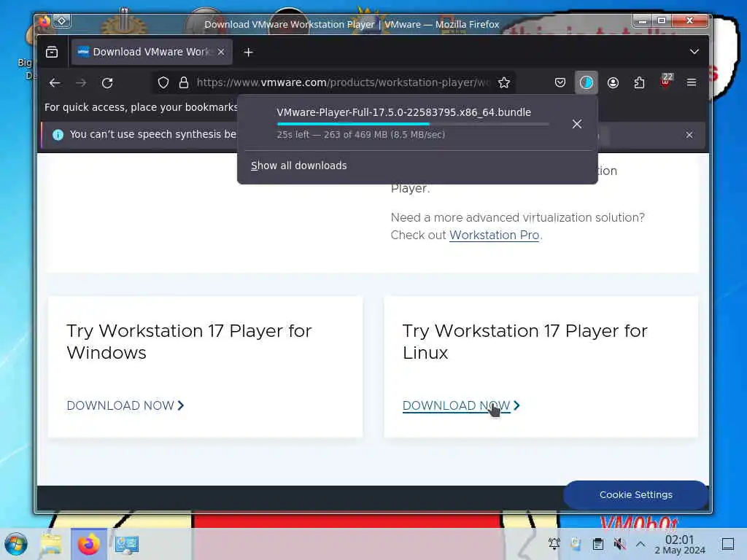Show desktop button in taskbar corner
This screenshot has width=747, height=560.
pyautogui.click(x=728, y=544)
